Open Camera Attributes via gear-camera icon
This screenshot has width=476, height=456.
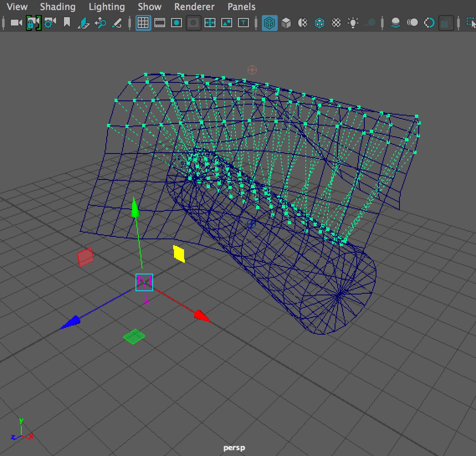[x=50, y=23]
